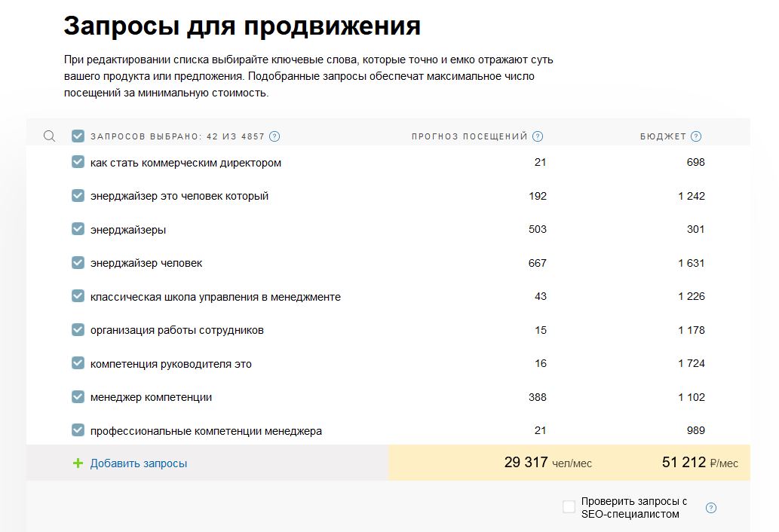Click the help icon beside БЮДЖЕТ column

pos(695,136)
